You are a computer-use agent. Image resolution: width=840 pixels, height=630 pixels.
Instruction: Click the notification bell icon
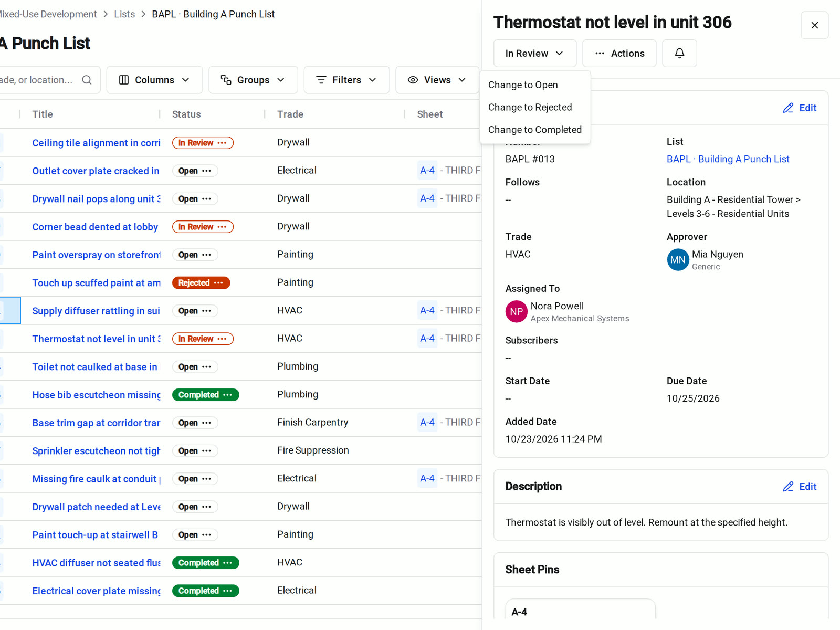pyautogui.click(x=679, y=53)
